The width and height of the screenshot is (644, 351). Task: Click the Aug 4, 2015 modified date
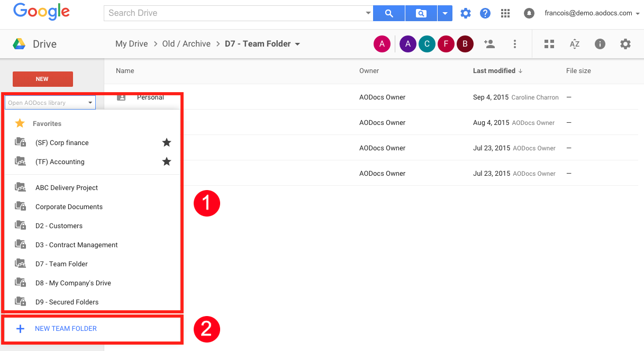click(x=491, y=123)
